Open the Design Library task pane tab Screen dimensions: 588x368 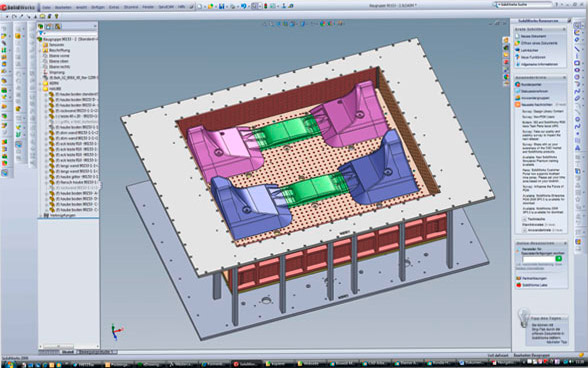(x=506, y=48)
